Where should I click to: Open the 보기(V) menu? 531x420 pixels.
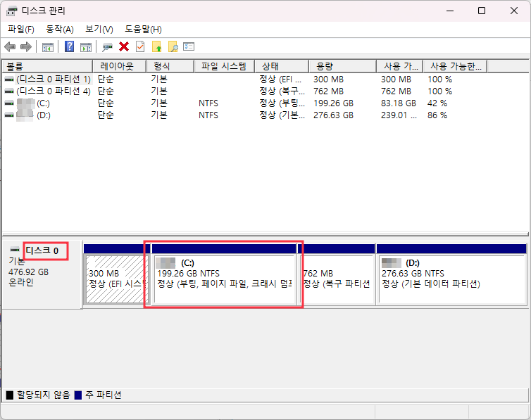point(99,30)
